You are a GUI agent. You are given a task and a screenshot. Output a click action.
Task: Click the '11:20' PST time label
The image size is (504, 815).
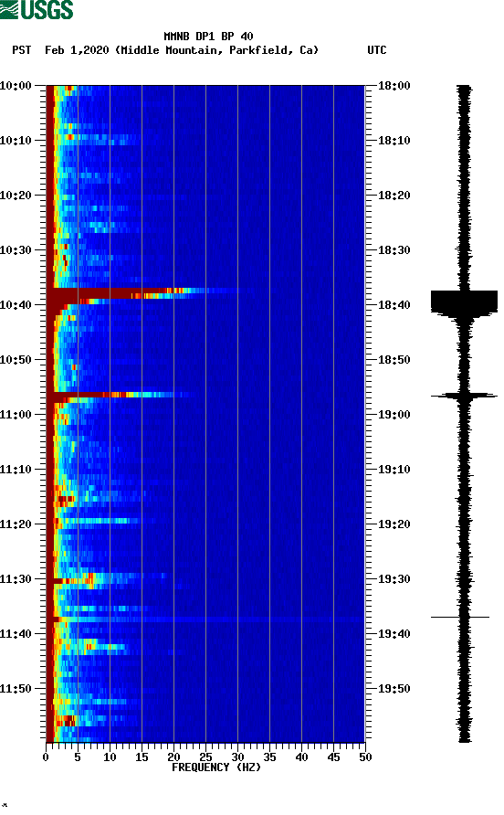tap(16, 524)
